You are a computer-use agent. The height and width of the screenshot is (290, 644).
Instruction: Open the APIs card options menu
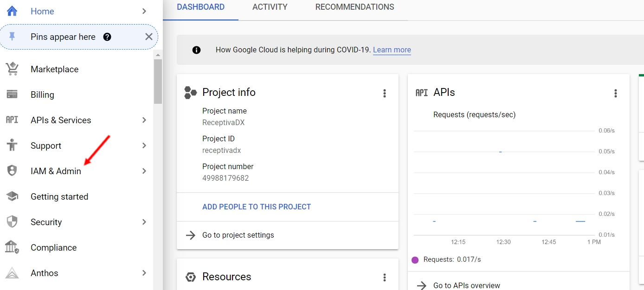[616, 93]
